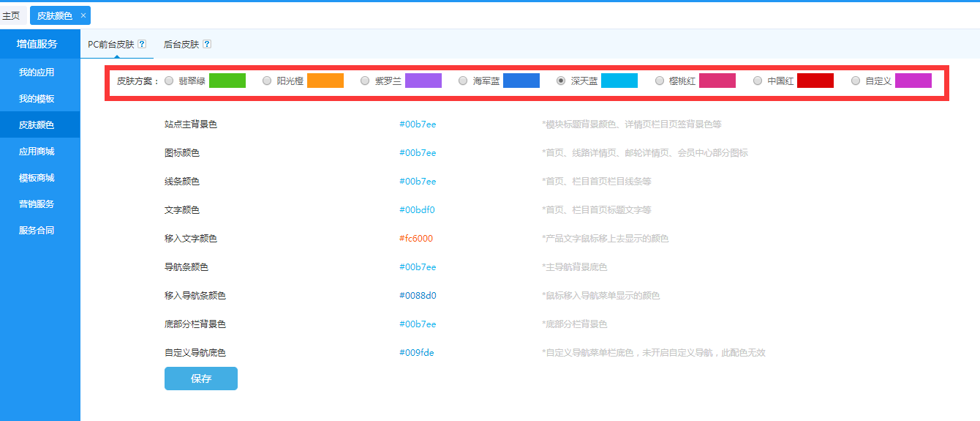The image size is (980, 421).
Task: Click the 移入文字颜色 value #fc6000
Action: pos(416,239)
